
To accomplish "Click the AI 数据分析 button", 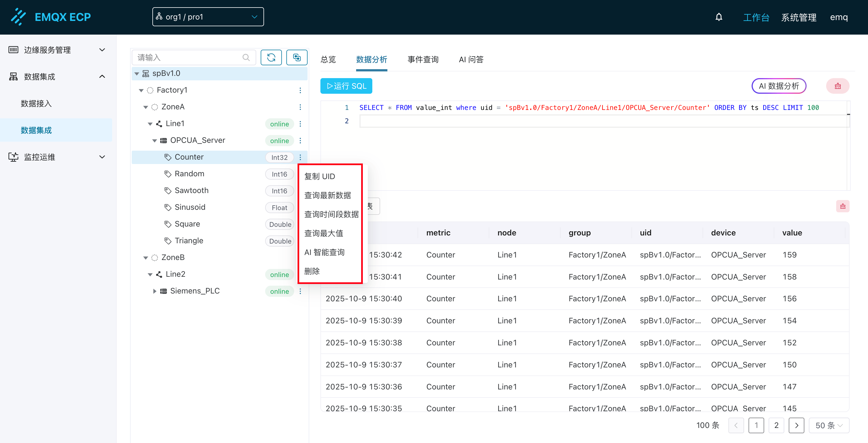I will 778,86.
